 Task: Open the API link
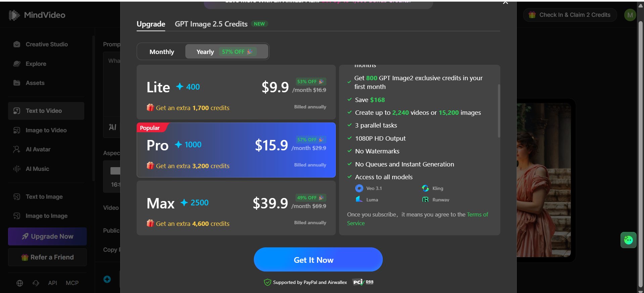pyautogui.click(x=53, y=283)
